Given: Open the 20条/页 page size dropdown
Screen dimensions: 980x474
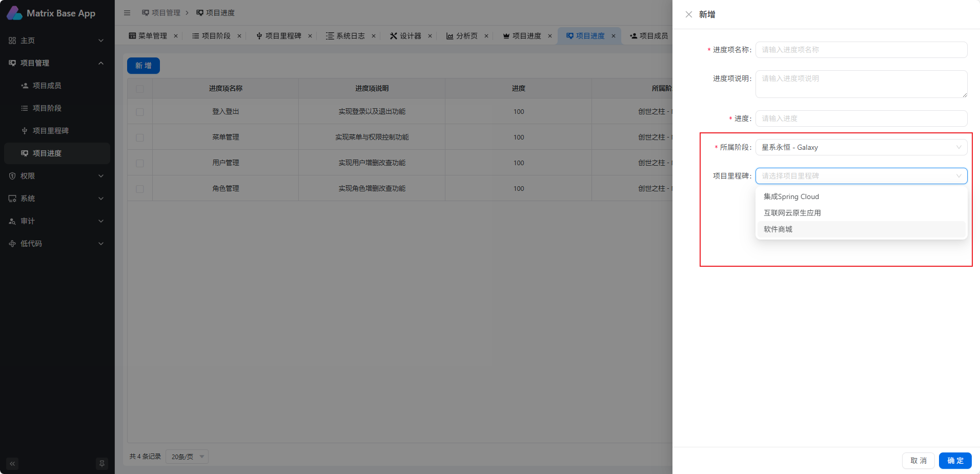Looking at the screenshot, I should (x=187, y=457).
